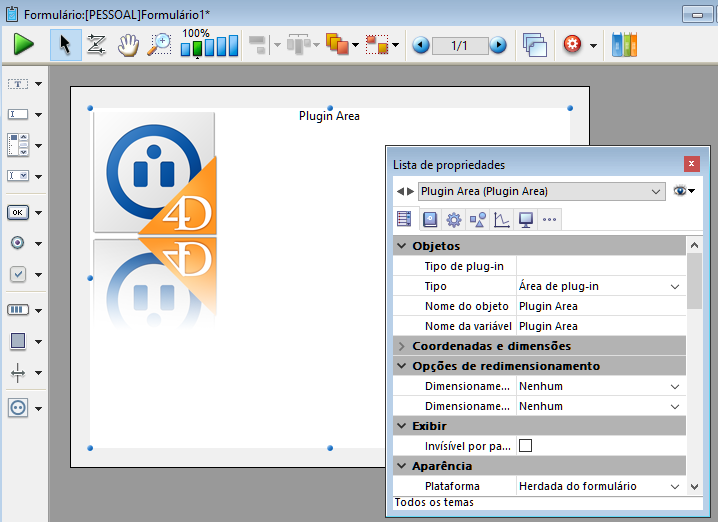Go to the next form page
Image resolution: width=718 pixels, height=522 pixels.
point(497,45)
